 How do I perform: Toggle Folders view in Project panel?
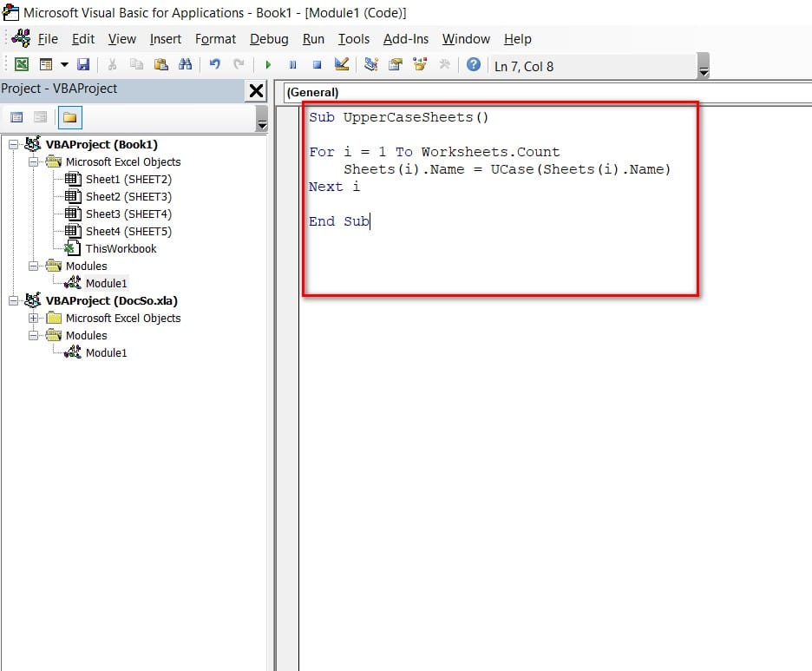click(x=70, y=117)
